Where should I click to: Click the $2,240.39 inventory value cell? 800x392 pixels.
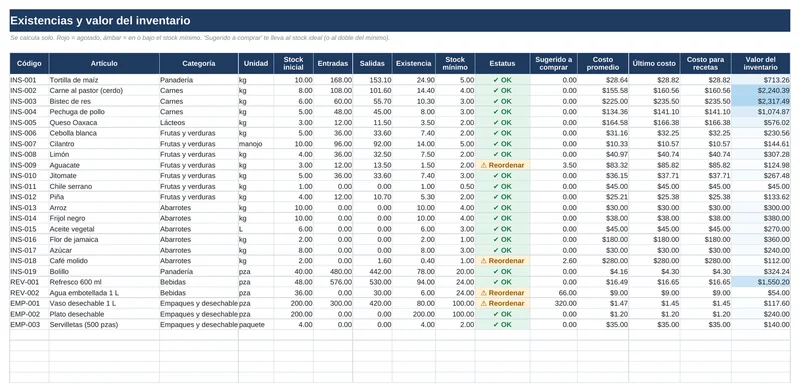tap(761, 90)
